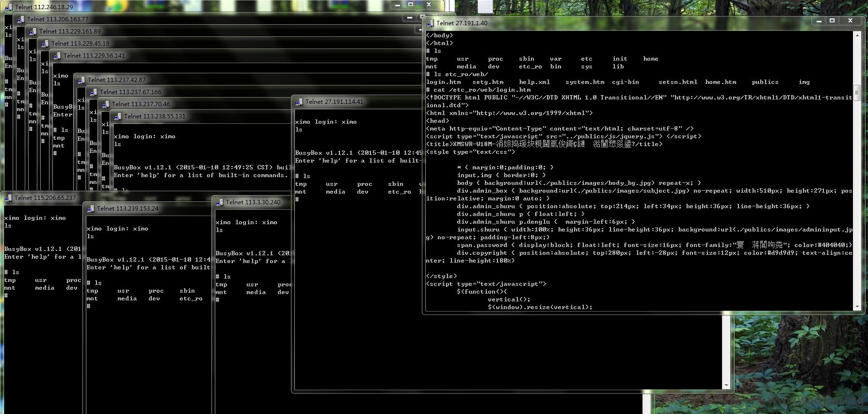Screen dimensions: 868x414
Task: Minimize the Telnet 27.191.1.40 window
Action: pos(819,21)
